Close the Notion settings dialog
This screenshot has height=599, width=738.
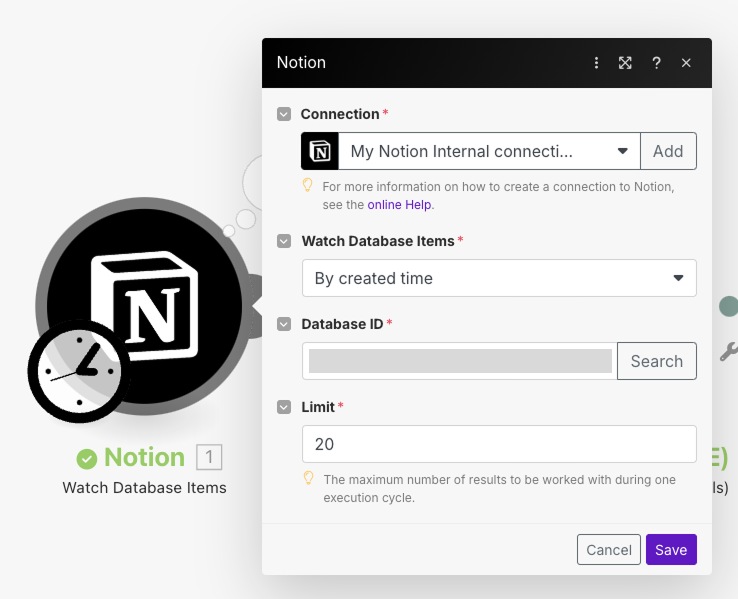coord(686,63)
